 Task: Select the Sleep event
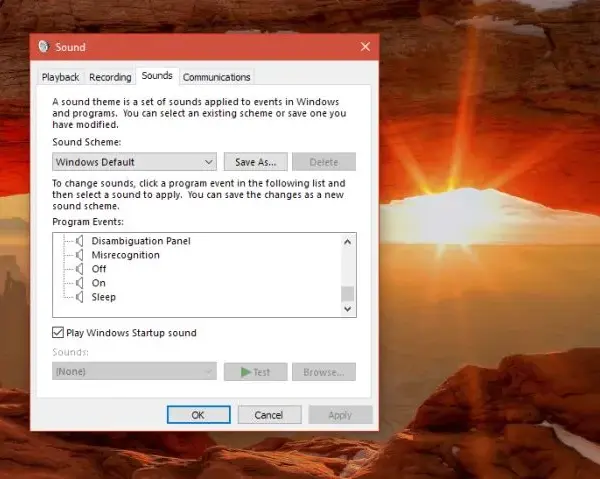pos(103,297)
